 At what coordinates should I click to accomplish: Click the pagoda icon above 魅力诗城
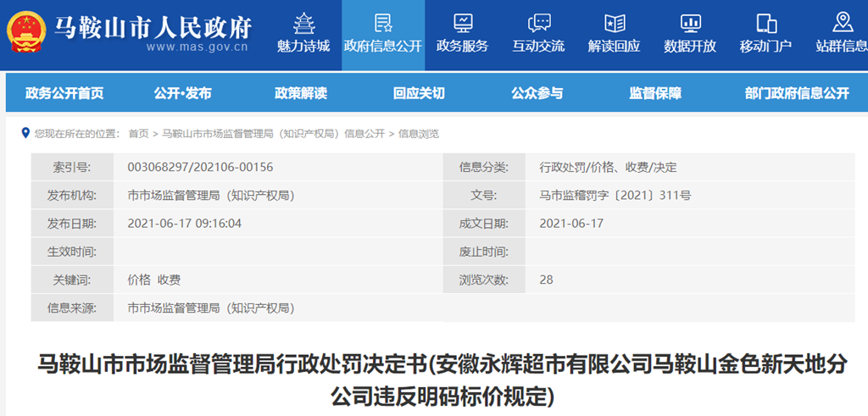click(x=303, y=23)
